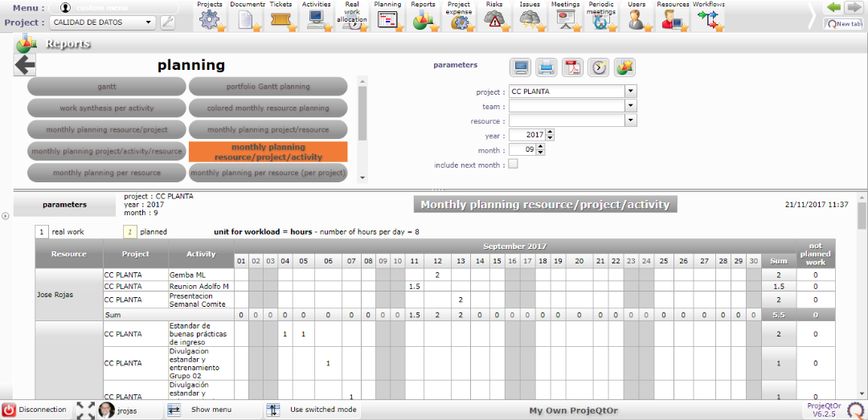Open the Planning Gantt icon in toolbar

388,20
